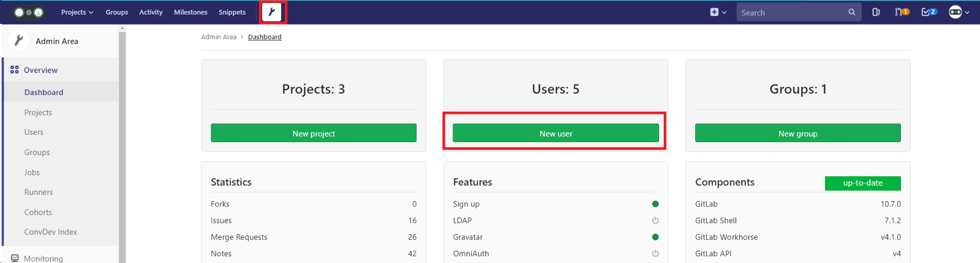
Task: Click the Overview grid icon in sidebar
Action: click(15, 70)
